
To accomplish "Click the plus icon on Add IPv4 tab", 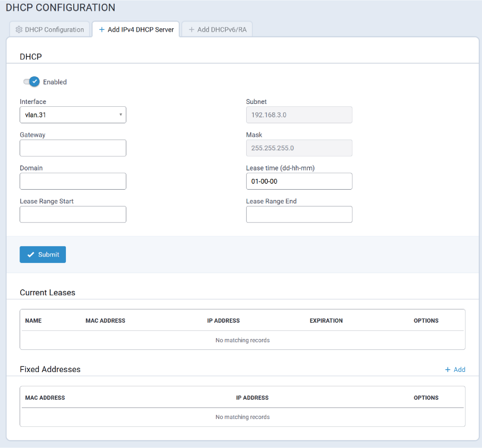I will 102,29.
